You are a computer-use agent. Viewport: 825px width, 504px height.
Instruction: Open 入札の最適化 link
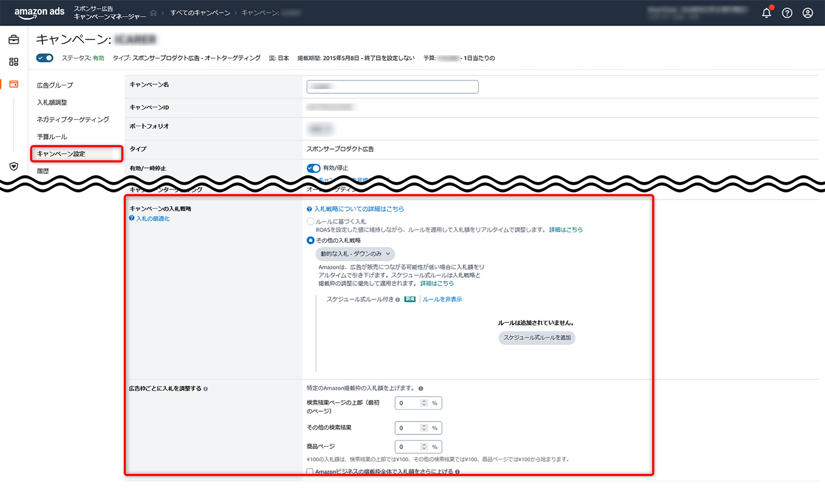click(153, 218)
